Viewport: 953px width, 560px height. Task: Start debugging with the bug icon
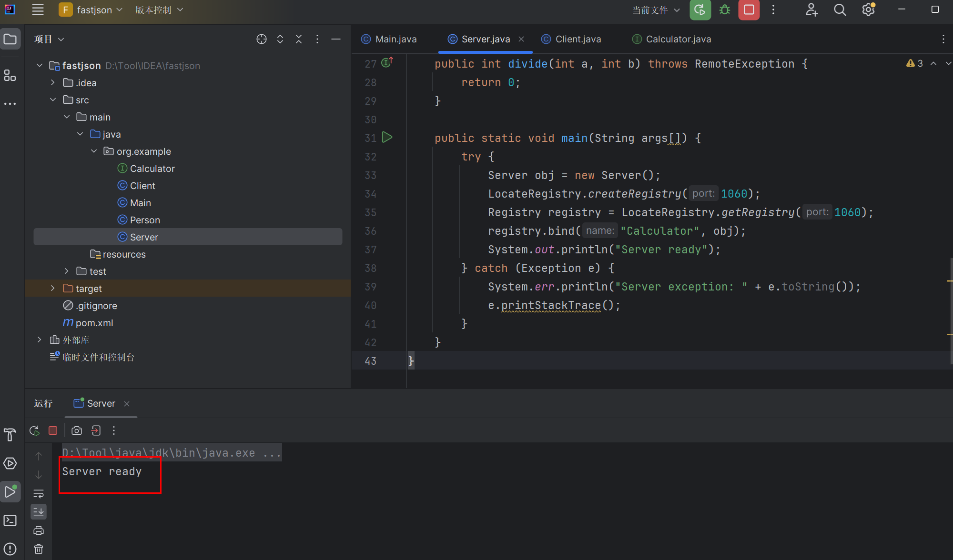725,10
